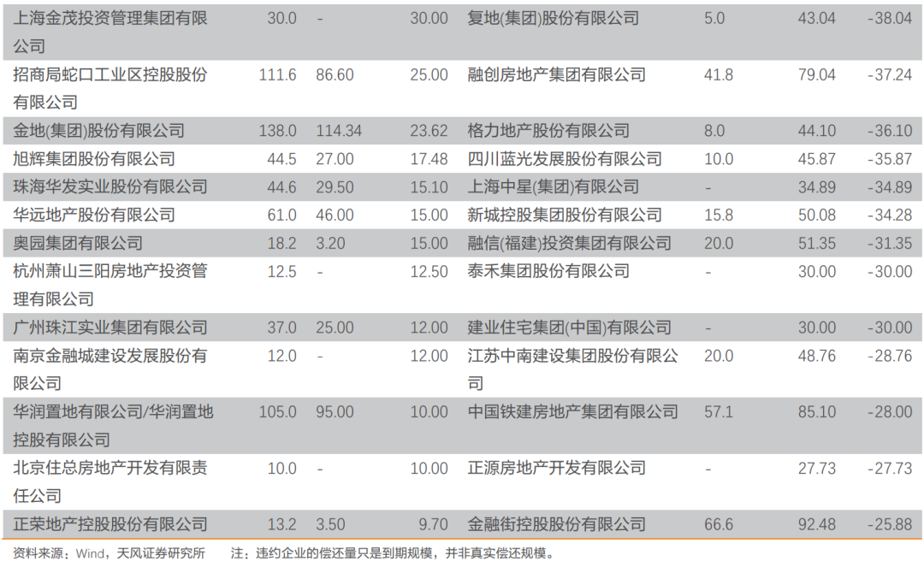Viewport: 924px width, 561px height.
Task: Select value 95.00
Action: tap(335, 412)
